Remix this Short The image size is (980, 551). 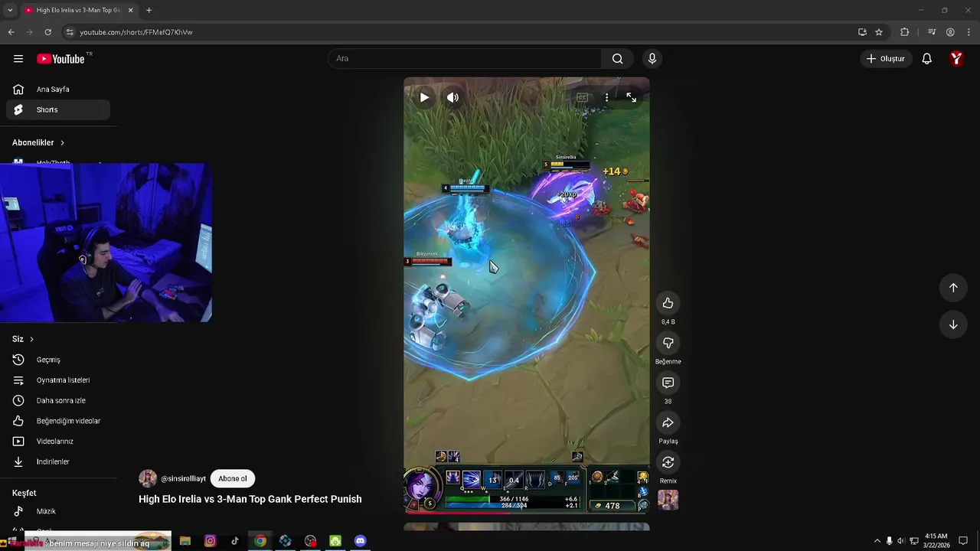click(668, 462)
